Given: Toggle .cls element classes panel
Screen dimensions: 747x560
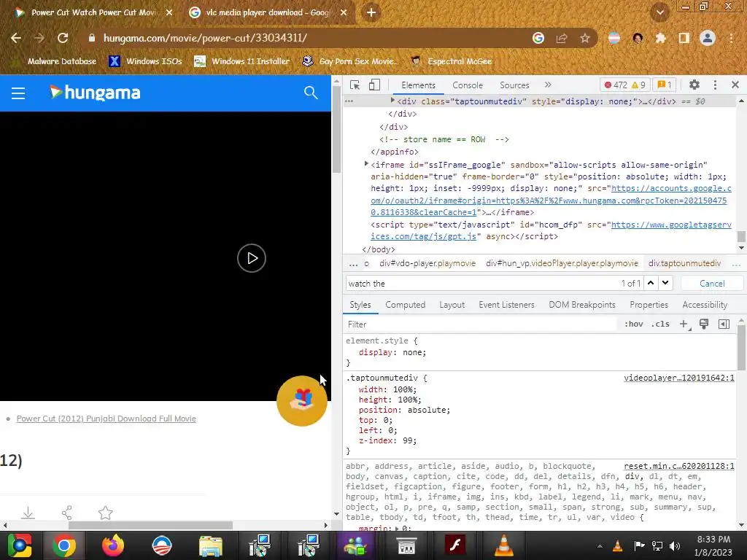Looking at the screenshot, I should 660,324.
